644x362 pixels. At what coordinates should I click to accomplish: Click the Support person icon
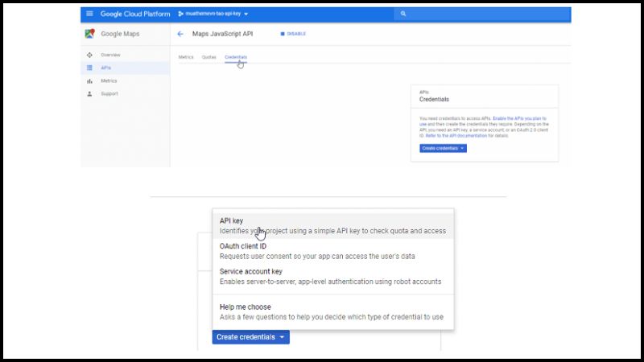[x=89, y=93]
